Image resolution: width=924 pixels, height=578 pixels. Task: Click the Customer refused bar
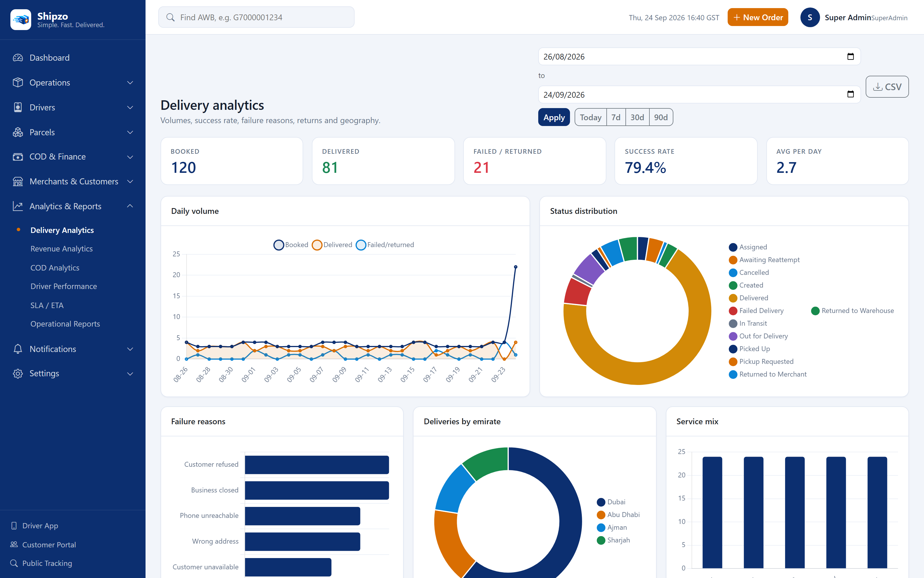point(316,464)
